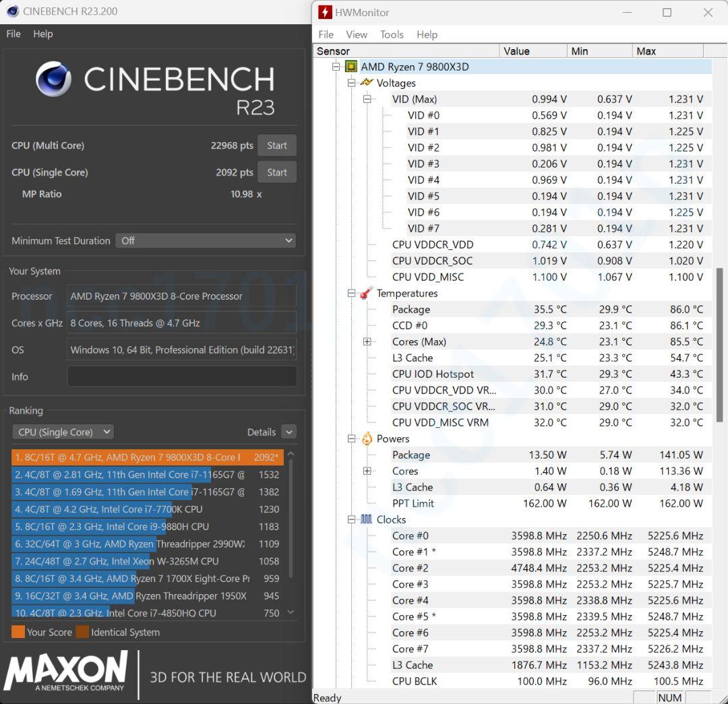
Task: Expand the Cores (Max) temperature group
Action: 367,342
